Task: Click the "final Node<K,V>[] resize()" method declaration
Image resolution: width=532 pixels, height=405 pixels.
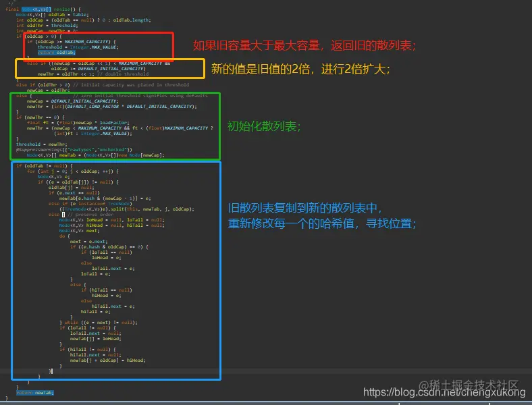Action: click(x=43, y=9)
